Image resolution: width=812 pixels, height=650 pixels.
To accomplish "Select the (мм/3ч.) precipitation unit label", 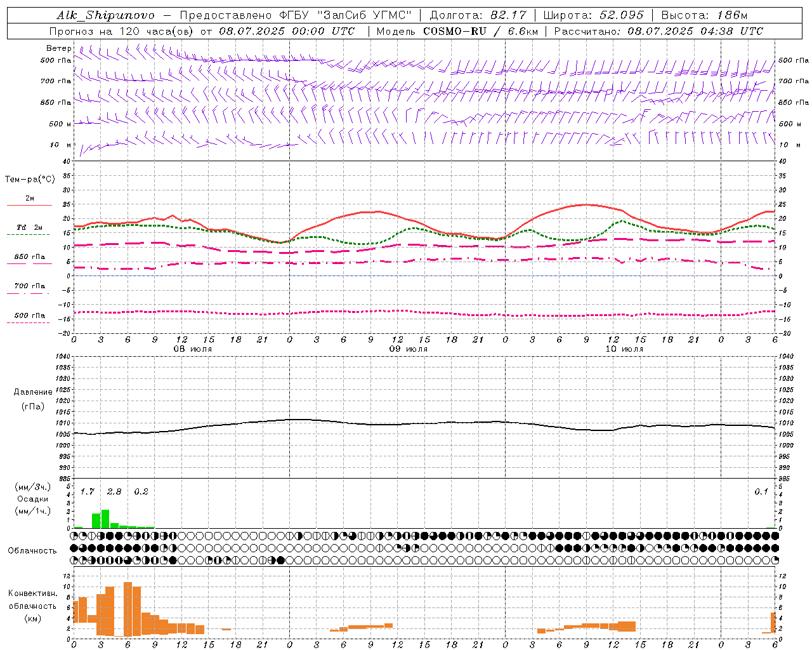I will pos(33,487).
